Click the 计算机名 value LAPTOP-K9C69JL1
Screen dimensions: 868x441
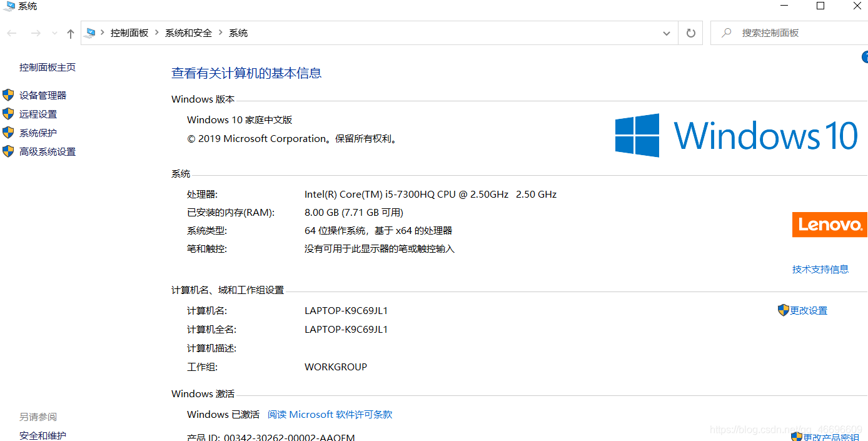346,311
